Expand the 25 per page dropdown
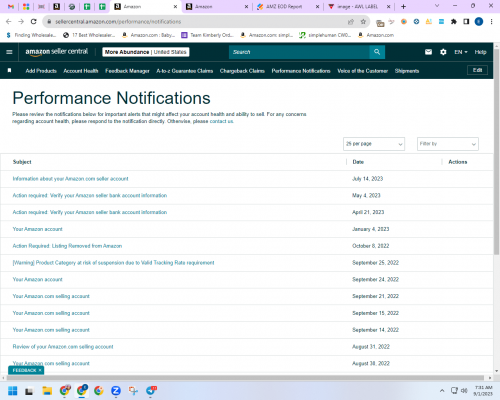 [x=374, y=144]
